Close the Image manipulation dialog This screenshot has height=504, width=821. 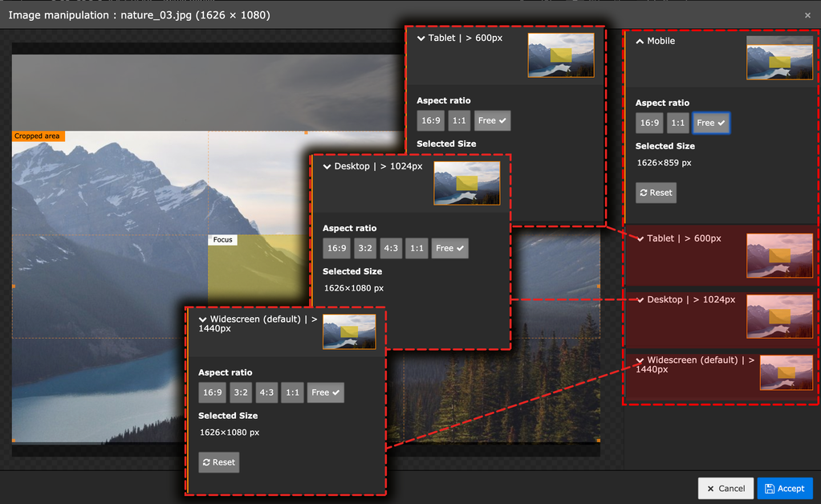click(x=807, y=15)
